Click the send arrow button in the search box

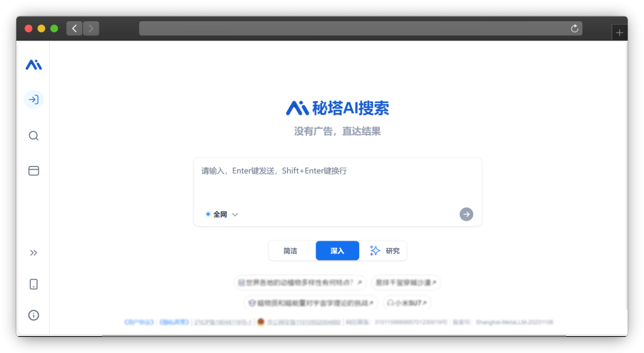[466, 214]
